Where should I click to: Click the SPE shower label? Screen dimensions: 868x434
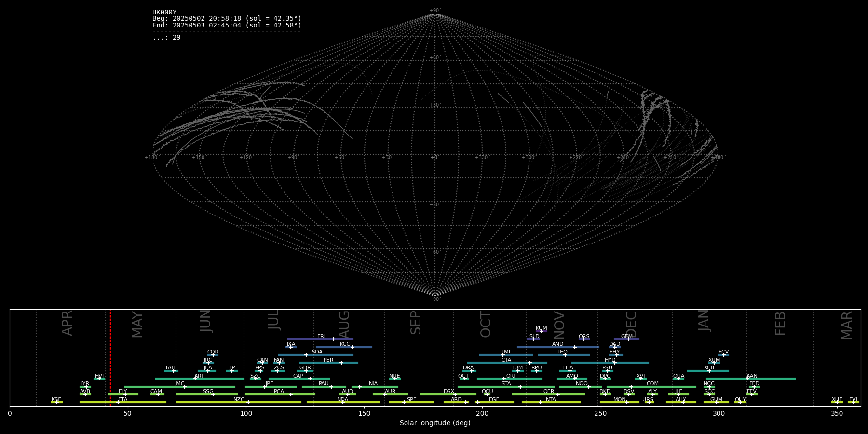411,400
